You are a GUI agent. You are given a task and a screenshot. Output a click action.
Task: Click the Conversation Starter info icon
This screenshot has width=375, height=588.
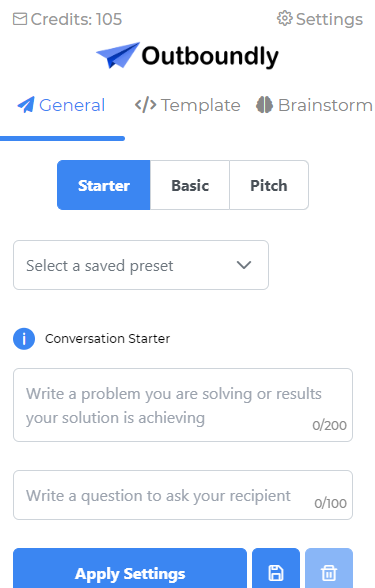pos(24,339)
